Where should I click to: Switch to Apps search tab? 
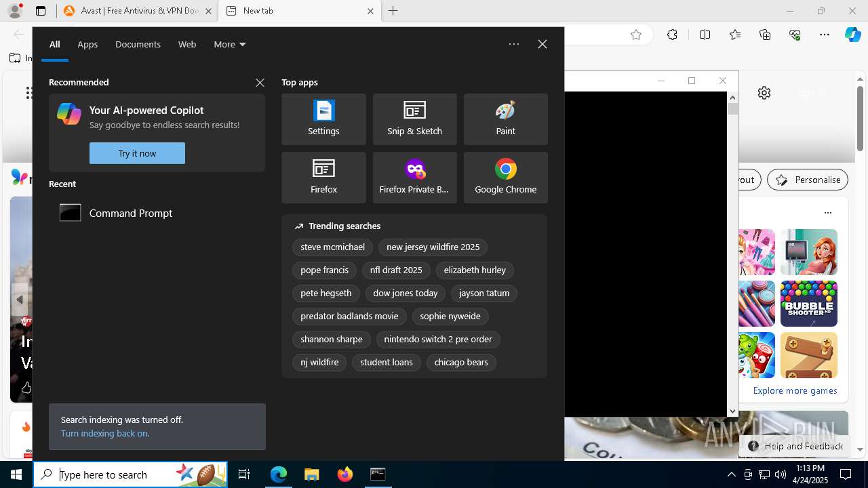pos(87,44)
